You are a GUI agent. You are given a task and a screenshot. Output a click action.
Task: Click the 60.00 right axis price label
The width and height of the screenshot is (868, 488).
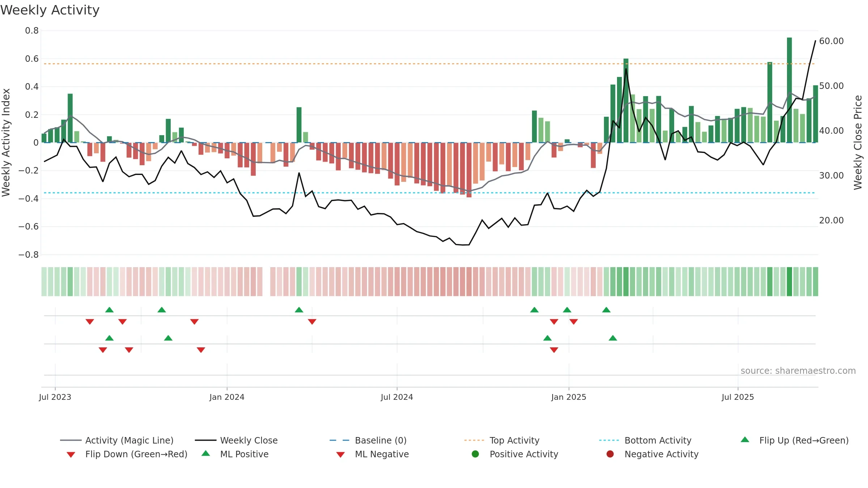click(831, 41)
